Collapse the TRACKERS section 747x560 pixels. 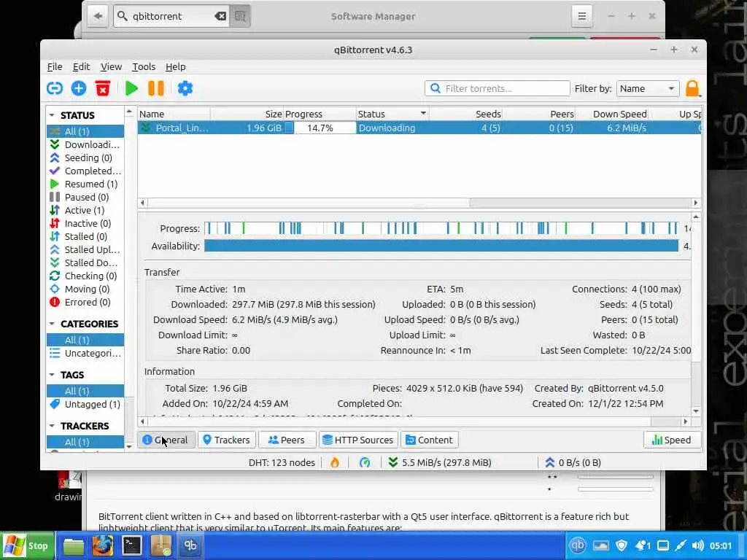[x=52, y=426]
